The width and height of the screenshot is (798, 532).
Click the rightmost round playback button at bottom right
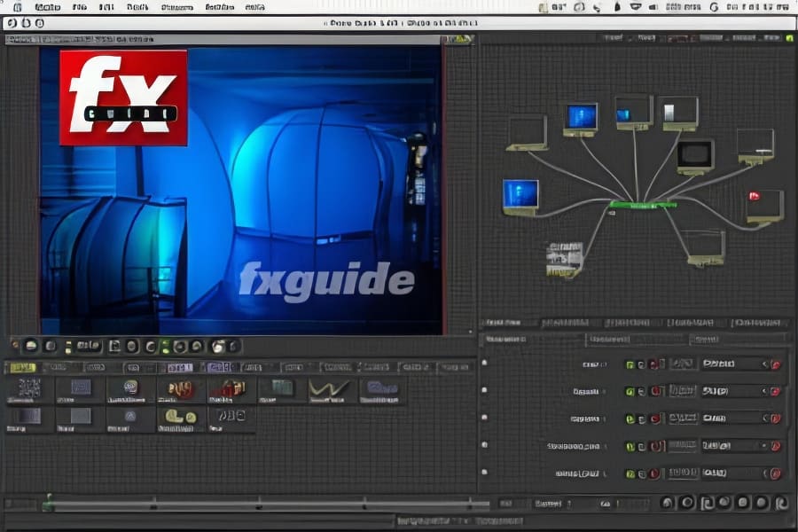click(781, 503)
